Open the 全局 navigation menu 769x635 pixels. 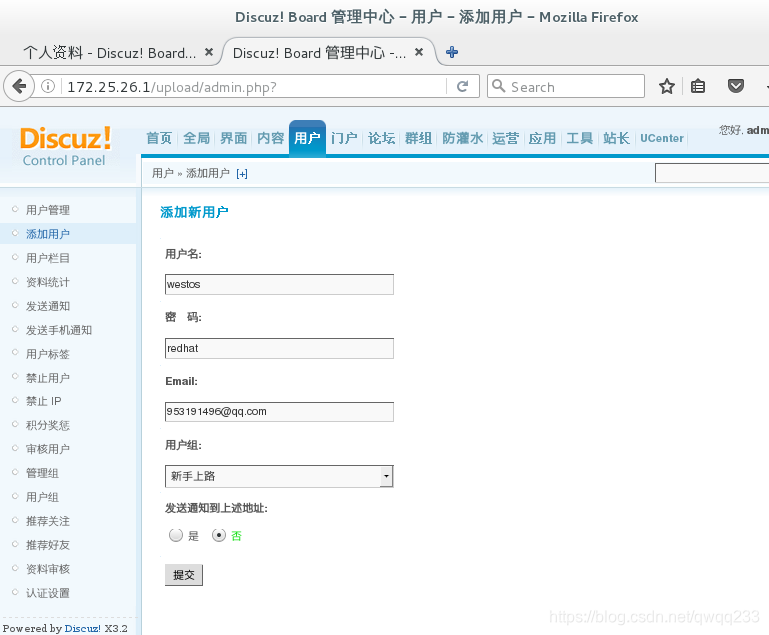[196, 138]
